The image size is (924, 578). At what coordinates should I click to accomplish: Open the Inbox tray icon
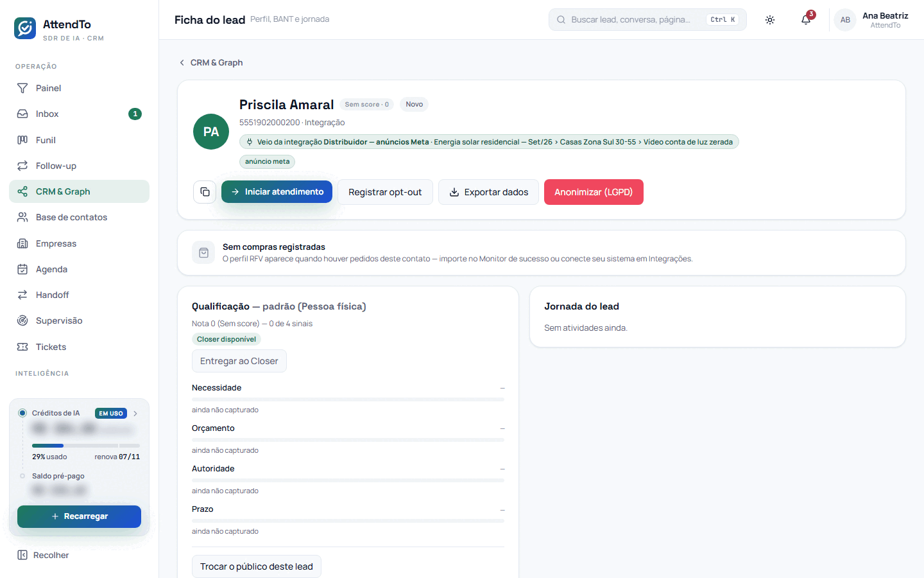tap(22, 114)
